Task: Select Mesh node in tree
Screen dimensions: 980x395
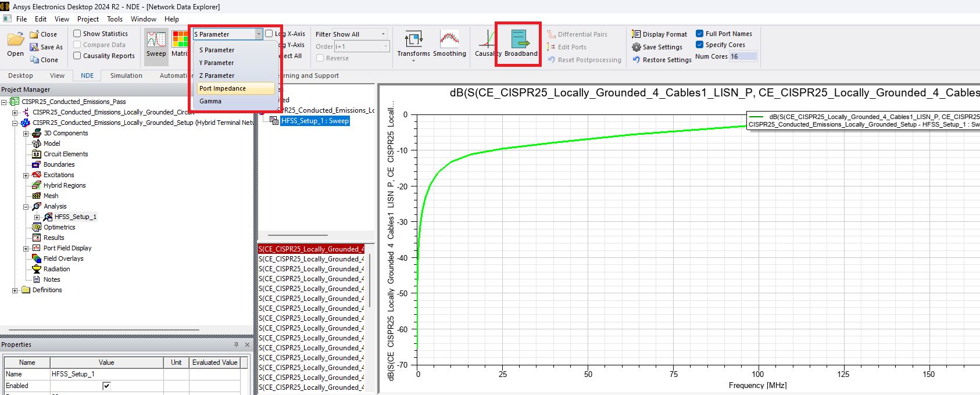Action: [51, 196]
